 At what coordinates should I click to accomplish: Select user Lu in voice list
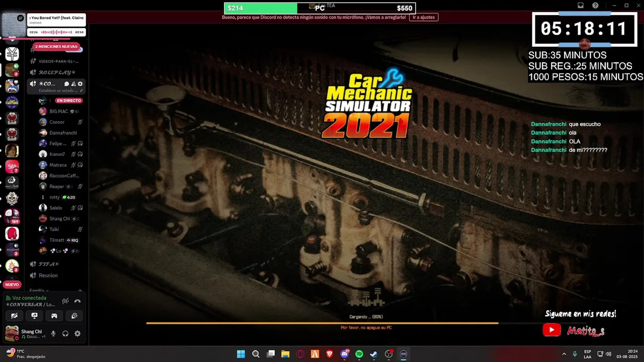point(61,250)
